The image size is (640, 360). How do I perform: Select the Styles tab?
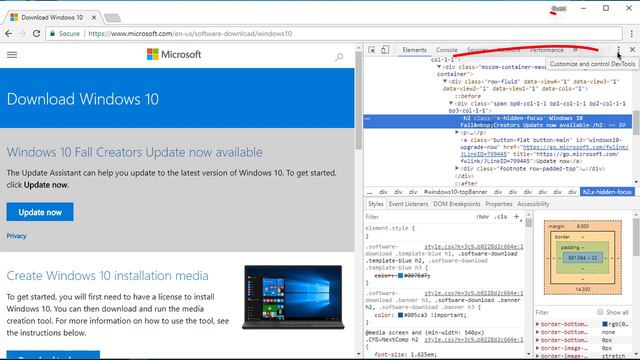pyautogui.click(x=376, y=204)
